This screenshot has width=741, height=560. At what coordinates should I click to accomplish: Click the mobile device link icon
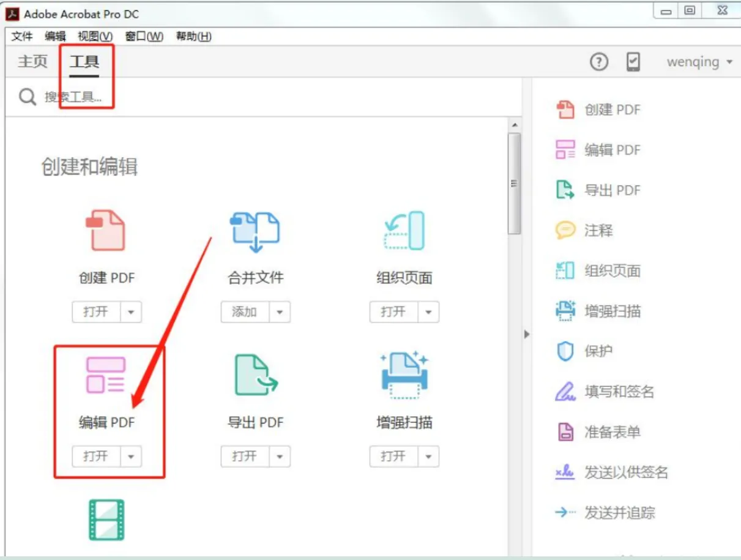[x=633, y=62]
